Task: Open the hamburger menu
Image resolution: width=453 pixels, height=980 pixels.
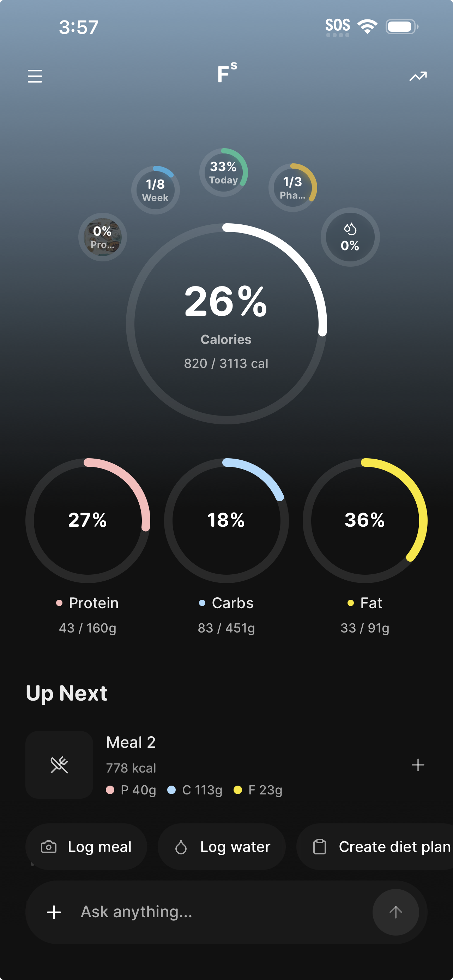Action: click(x=35, y=76)
